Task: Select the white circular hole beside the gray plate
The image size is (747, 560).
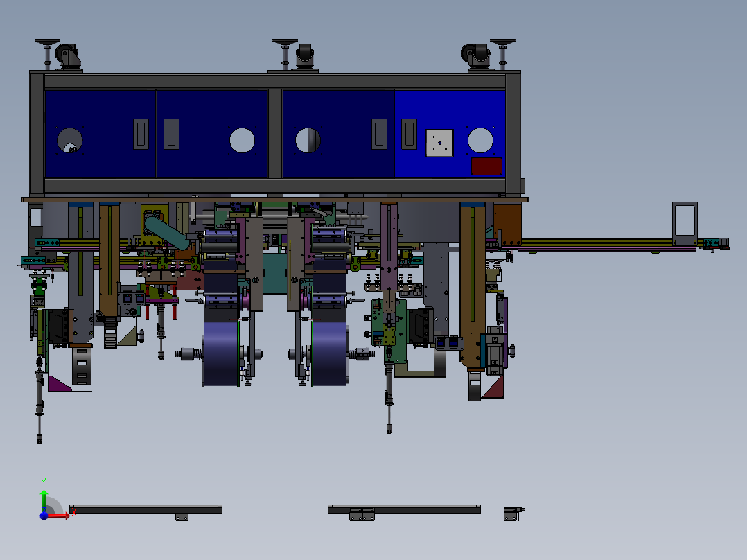Action: pos(480,140)
